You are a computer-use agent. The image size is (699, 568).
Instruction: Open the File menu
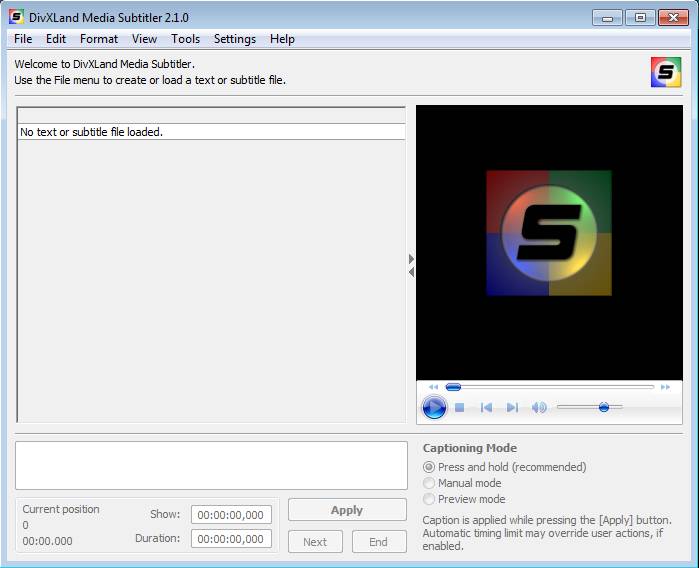point(23,39)
